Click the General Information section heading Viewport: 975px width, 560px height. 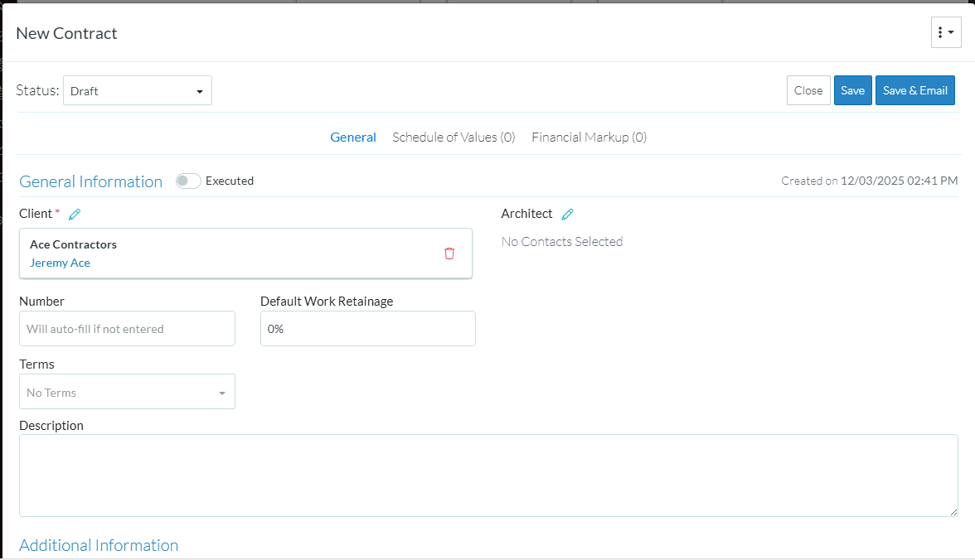tap(91, 182)
